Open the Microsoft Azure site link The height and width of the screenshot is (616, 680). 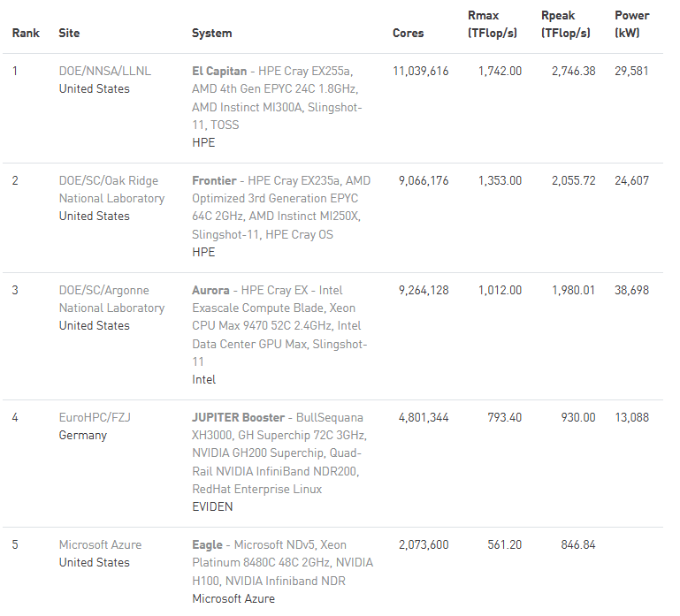100,544
